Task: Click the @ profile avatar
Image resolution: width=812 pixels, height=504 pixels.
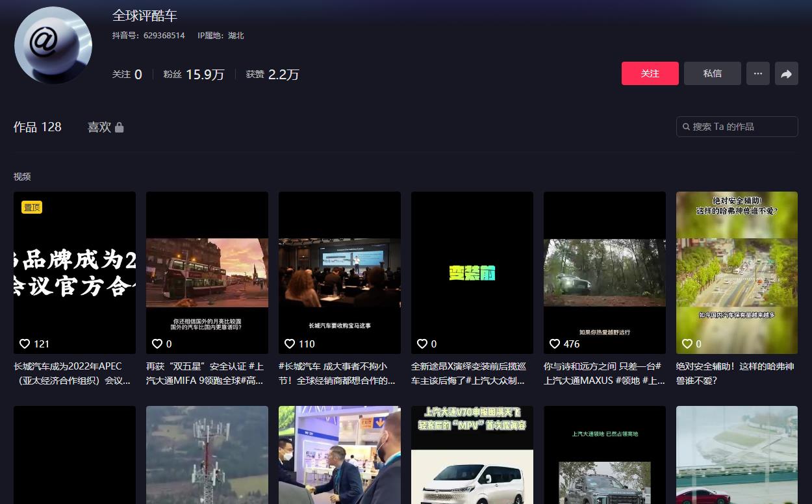Action: (53, 45)
